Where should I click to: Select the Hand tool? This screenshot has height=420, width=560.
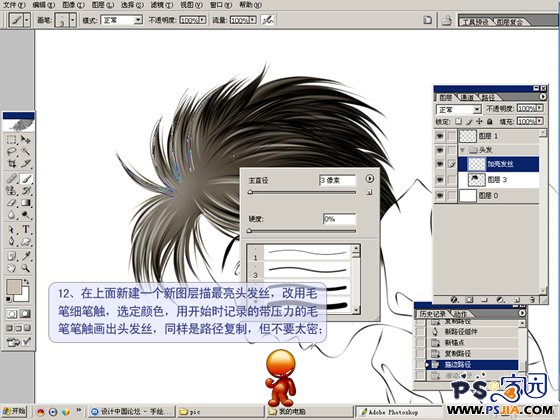point(12,268)
